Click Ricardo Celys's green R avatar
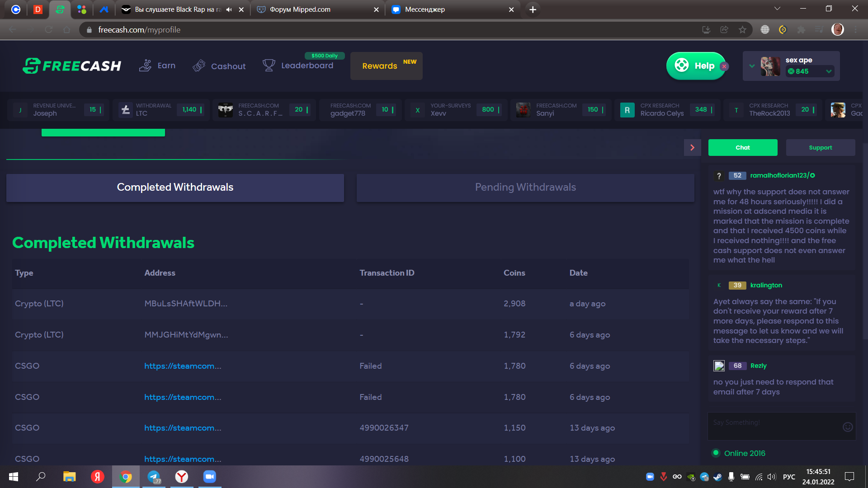Image resolution: width=868 pixels, height=488 pixels. 627,110
